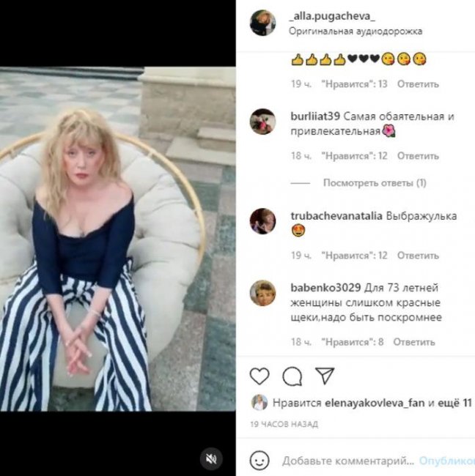475x476 pixels.
Task: Open burliiat39's profile picture
Action: [x=262, y=122]
